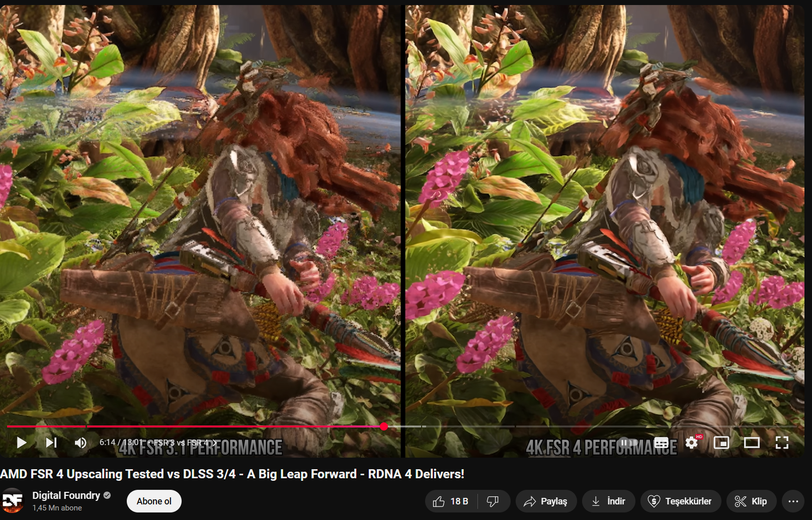Image resolution: width=812 pixels, height=520 pixels.
Task: Open the Digital Foundry channel avatar
Action: click(13, 501)
